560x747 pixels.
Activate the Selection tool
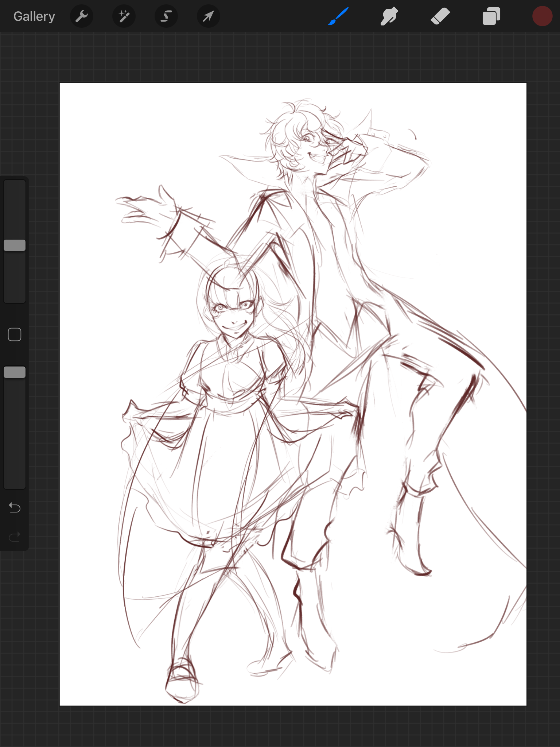point(166,16)
